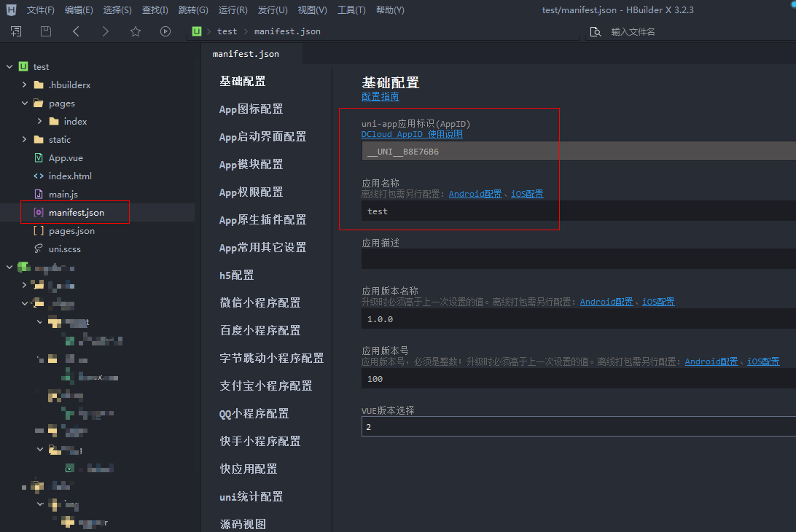Click the green uni-app icon in the breadcrumb
The height and width of the screenshot is (532, 796).
coord(196,31)
